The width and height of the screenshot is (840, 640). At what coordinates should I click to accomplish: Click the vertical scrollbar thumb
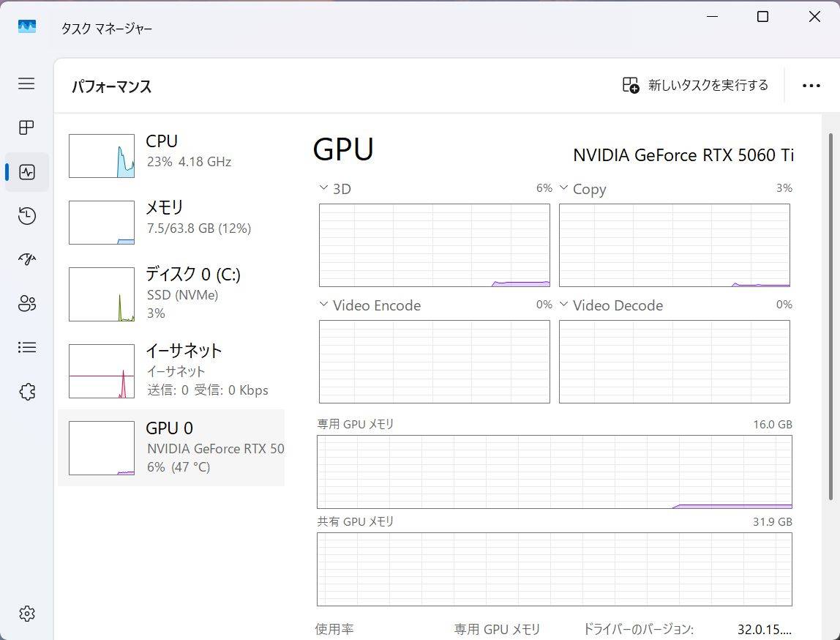coord(831,316)
